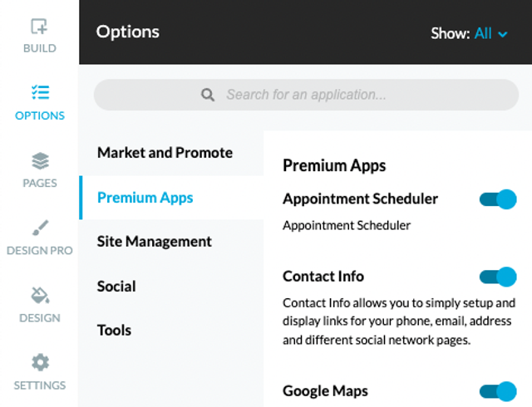The image size is (532, 407).
Task: Open Design Pro brush icon
Action: (x=40, y=228)
